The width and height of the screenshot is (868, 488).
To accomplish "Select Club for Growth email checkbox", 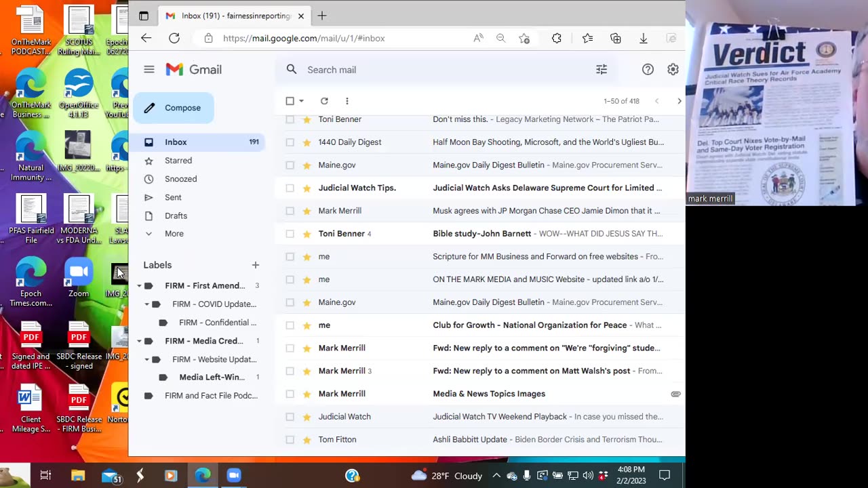I will [x=290, y=325].
